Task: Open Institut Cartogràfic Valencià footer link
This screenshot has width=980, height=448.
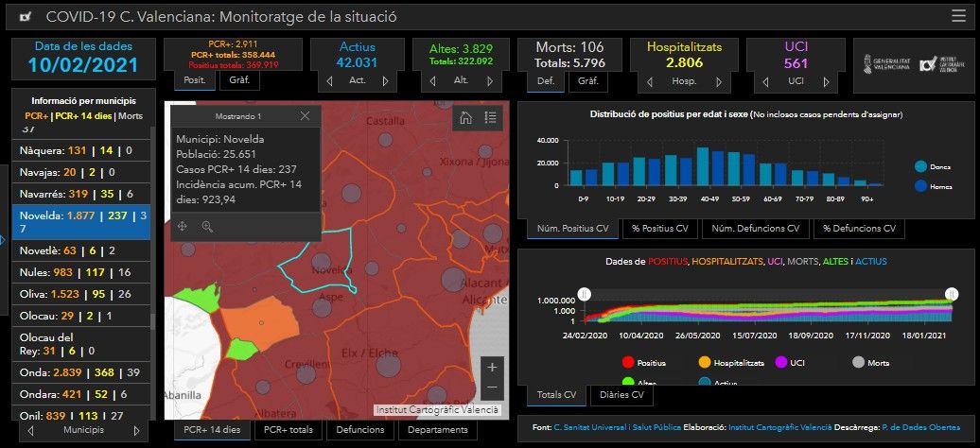Action: tap(779, 428)
